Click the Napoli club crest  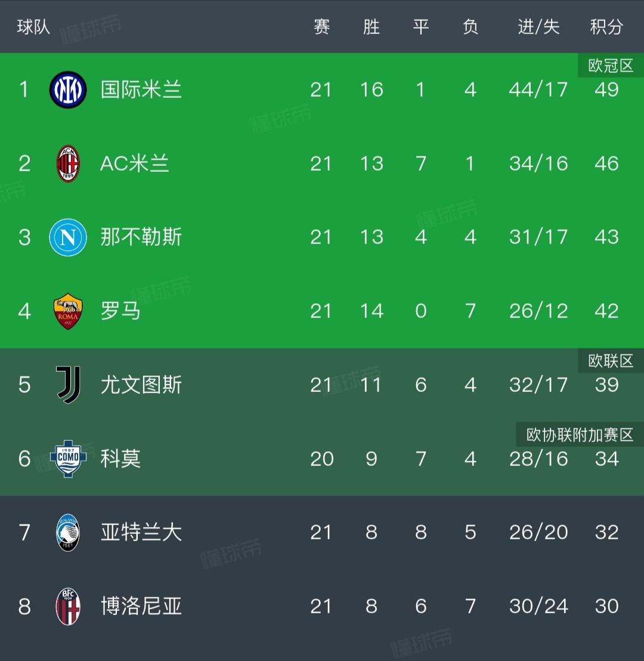[67, 237]
